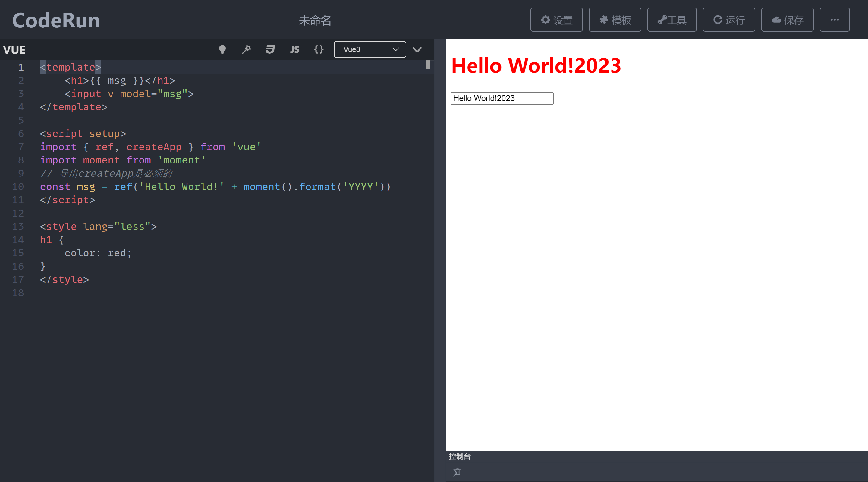This screenshot has width=868, height=482.
Task: Click the editor vertical scrollbar thumb
Action: 428,65
